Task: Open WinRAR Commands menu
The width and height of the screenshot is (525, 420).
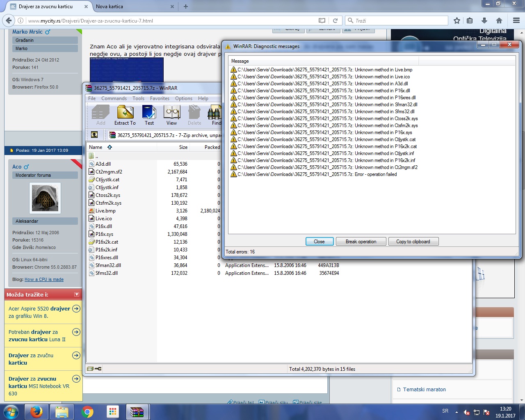Action: 114,98
